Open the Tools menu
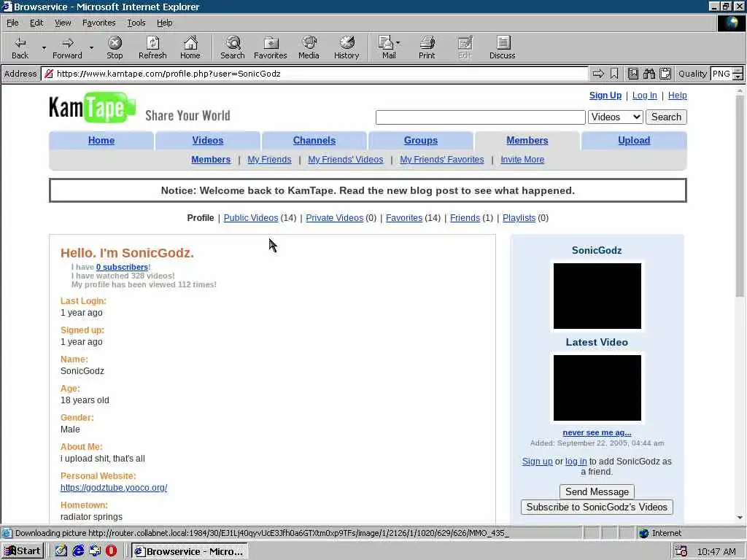 (136, 23)
